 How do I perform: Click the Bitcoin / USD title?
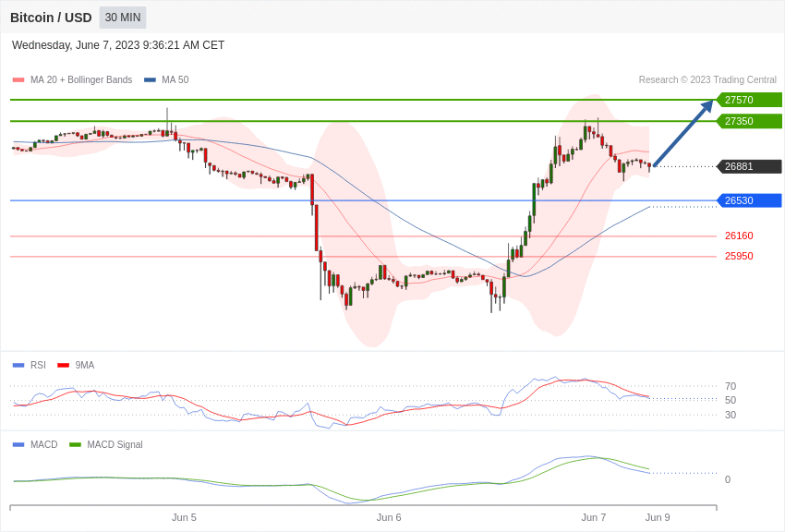click(51, 18)
